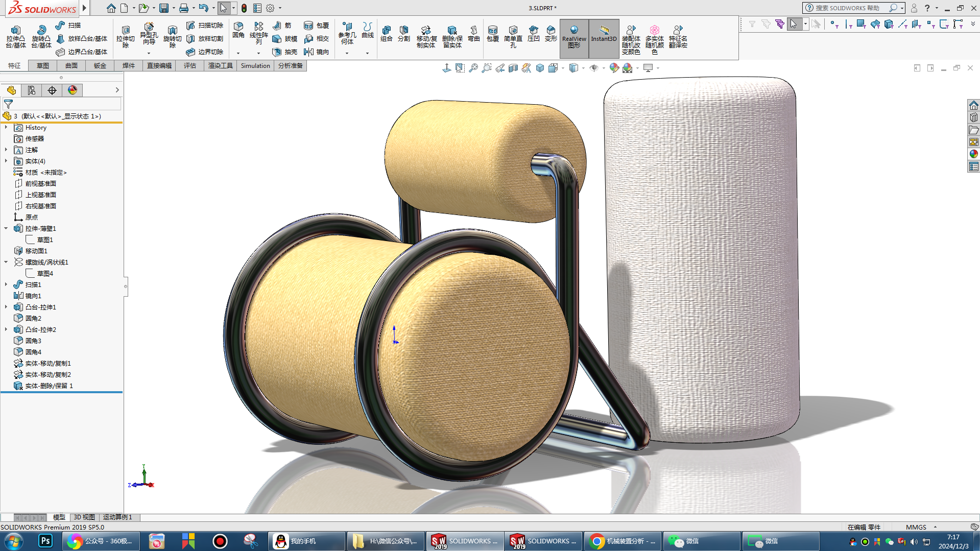Select the 边界凸台/基体 boundary boss tool
This screenshot has height=551, width=980.
[82, 52]
